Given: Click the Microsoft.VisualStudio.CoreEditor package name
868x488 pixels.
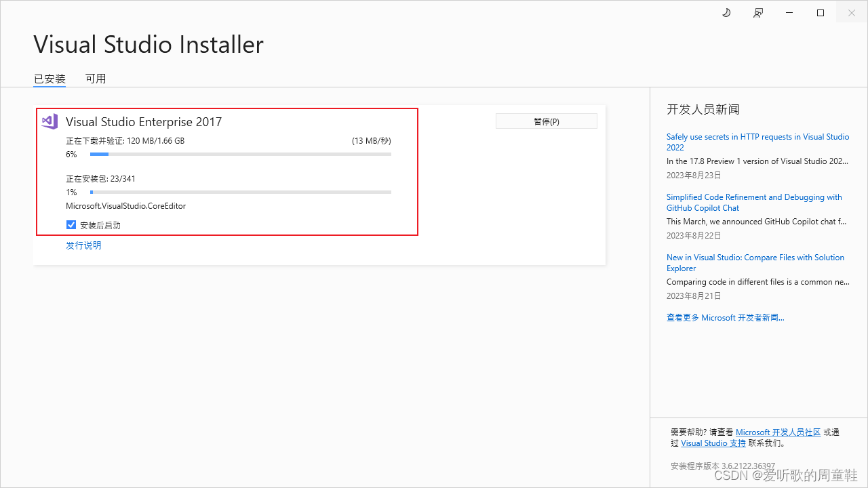Looking at the screenshot, I should (125, 205).
